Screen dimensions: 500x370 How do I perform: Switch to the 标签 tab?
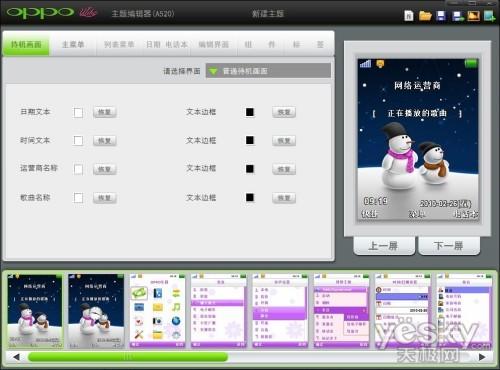308,45
